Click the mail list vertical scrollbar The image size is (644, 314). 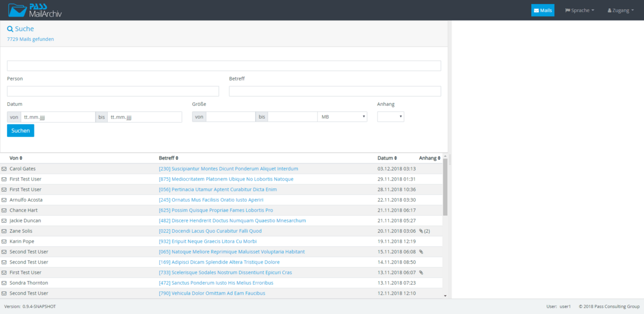tap(445, 187)
